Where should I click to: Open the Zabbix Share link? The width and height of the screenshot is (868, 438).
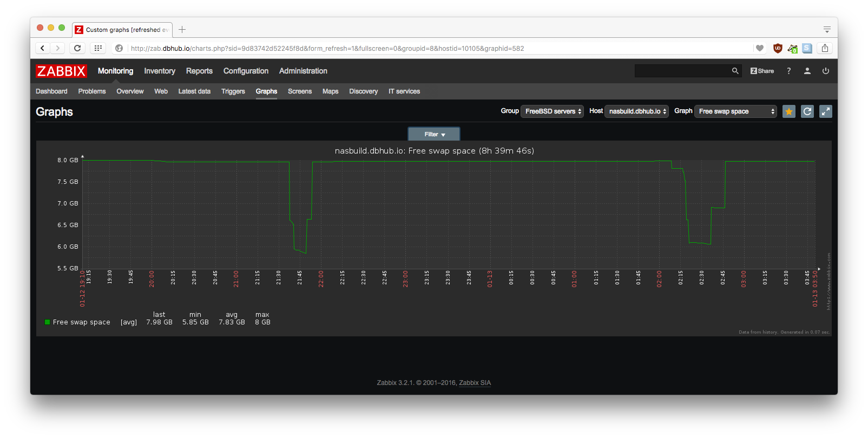[762, 71]
